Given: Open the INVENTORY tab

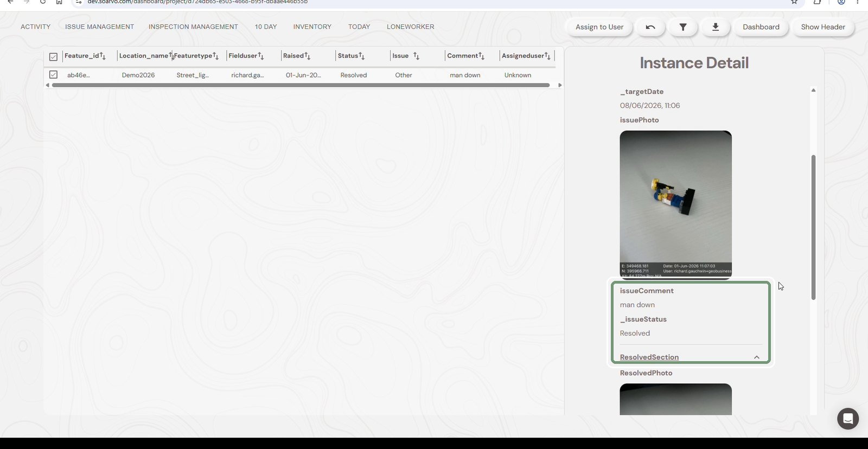Looking at the screenshot, I should point(312,27).
